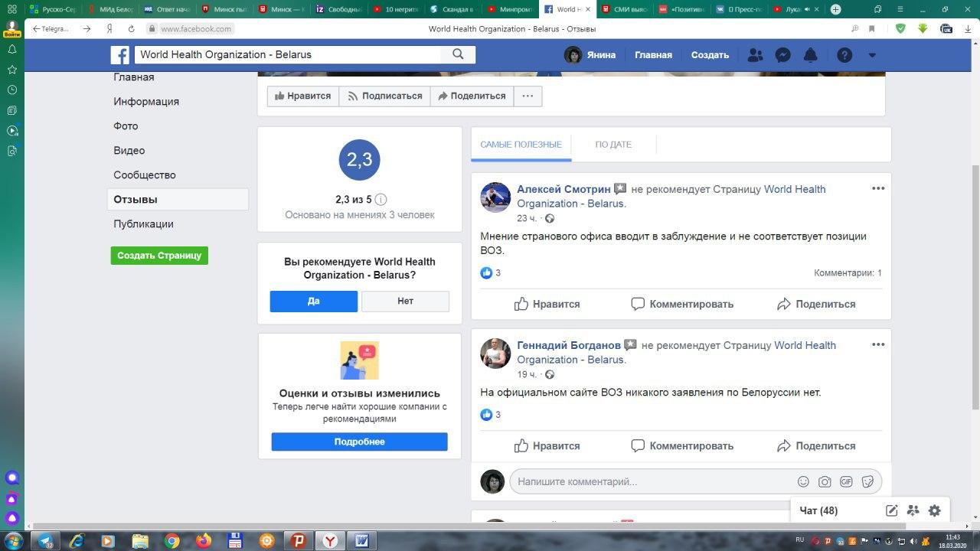
Task: Select Публикации in the left sidebar
Action: (143, 224)
